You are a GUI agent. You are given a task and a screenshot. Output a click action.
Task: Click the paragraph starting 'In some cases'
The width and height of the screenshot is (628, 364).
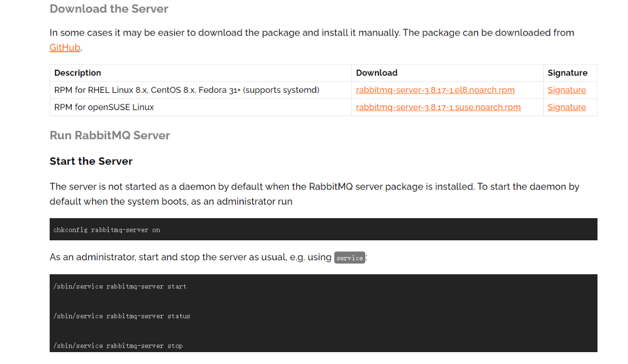(x=312, y=40)
